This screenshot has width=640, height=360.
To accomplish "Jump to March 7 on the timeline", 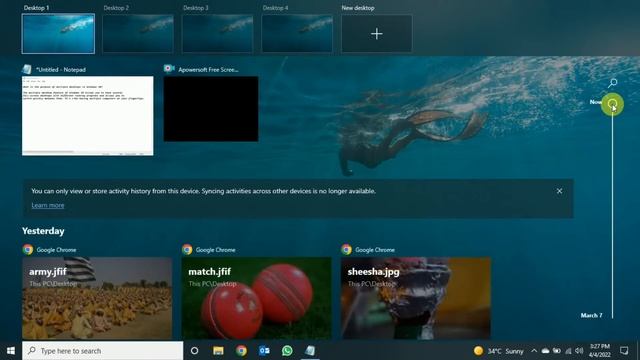I will (x=591, y=315).
